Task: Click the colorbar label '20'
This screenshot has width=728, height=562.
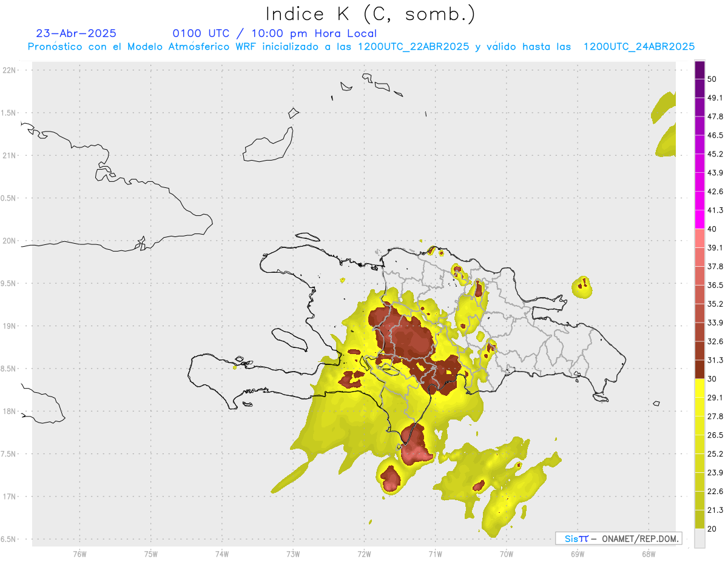Action: (713, 529)
